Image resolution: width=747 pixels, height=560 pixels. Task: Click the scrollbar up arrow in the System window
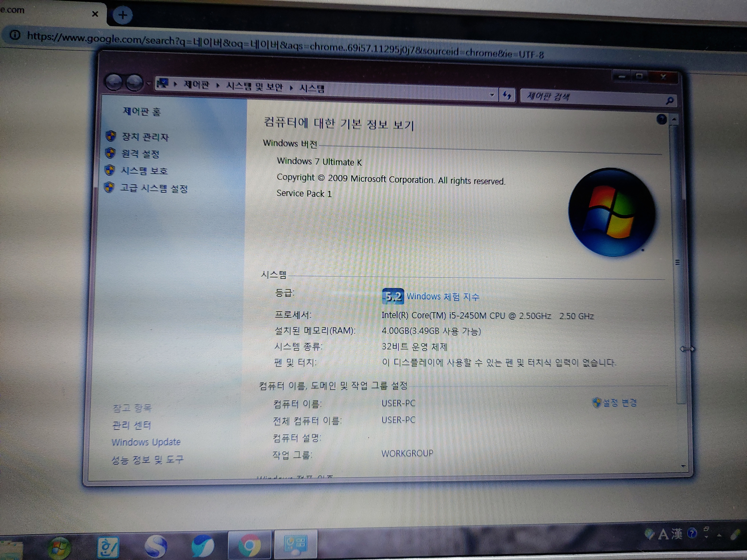click(674, 119)
